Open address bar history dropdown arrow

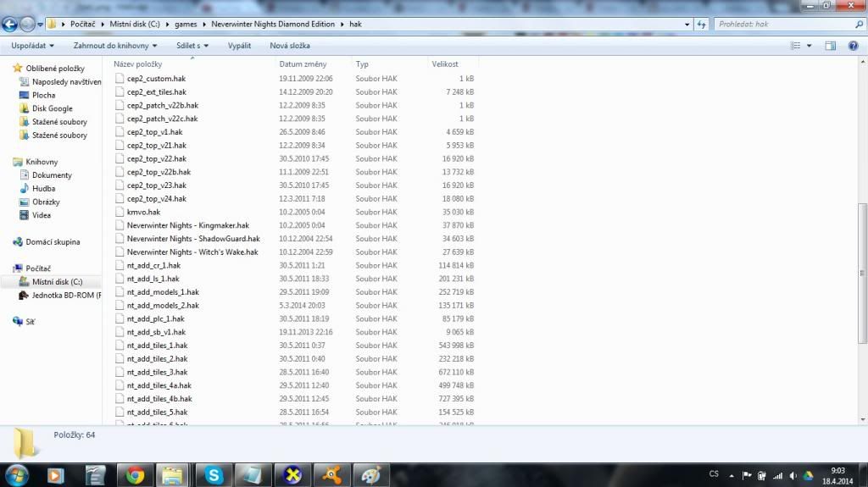pyautogui.click(x=687, y=25)
